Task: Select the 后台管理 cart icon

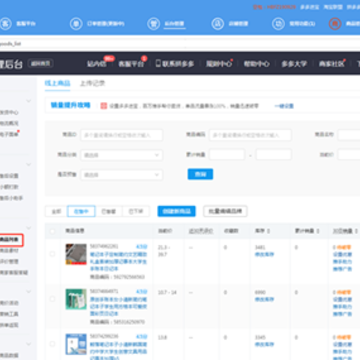Action: coord(153,24)
